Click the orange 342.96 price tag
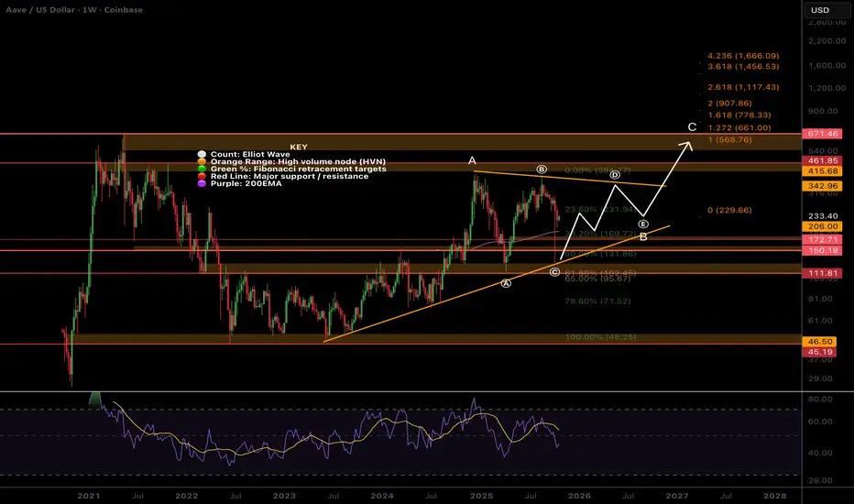Screen dimensions: 854x504 (822, 186)
